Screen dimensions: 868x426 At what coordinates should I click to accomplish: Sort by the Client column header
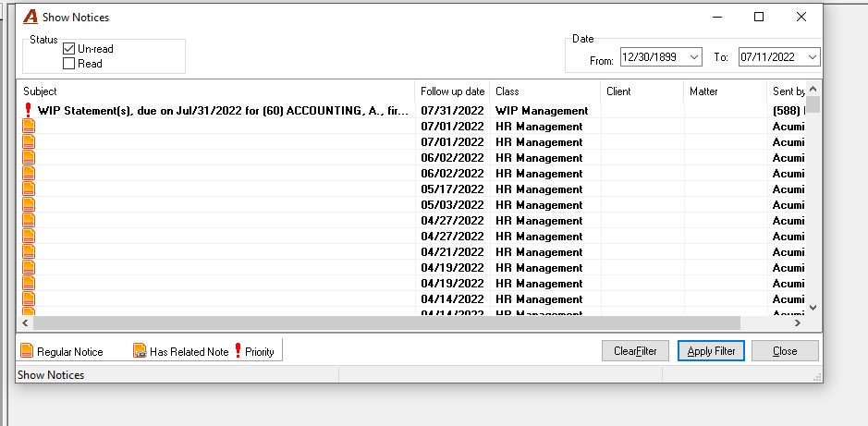[x=642, y=91]
